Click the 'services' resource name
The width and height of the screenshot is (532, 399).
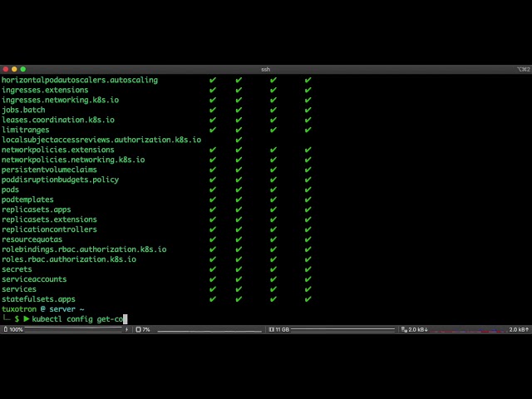(x=19, y=289)
